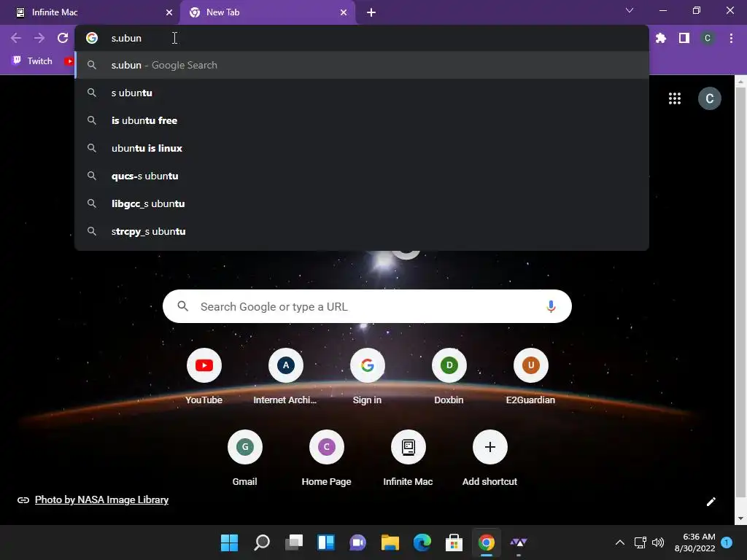
Task: Open the notification badge in the tray
Action: click(727, 542)
